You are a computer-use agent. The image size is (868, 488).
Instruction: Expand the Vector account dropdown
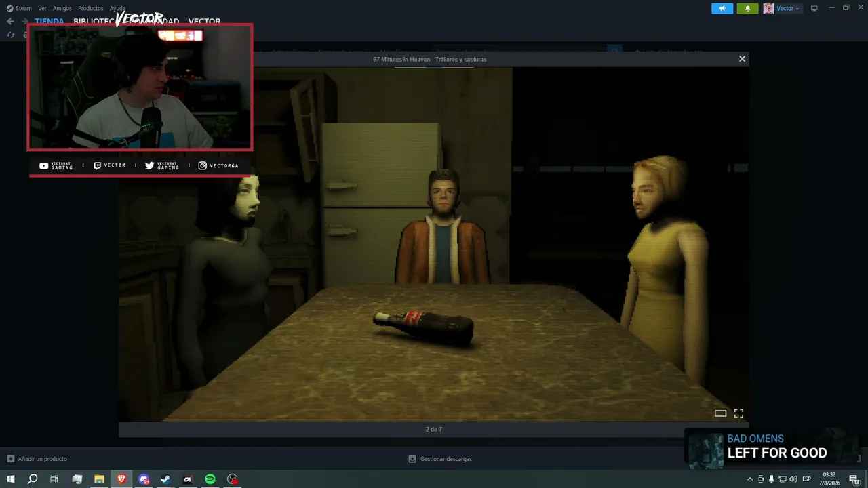tap(788, 9)
